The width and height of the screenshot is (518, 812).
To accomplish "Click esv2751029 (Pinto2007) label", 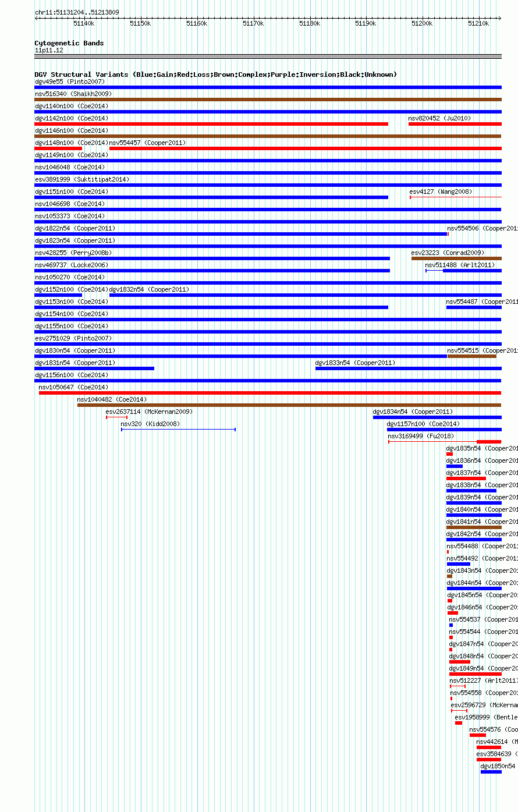I will click(x=73, y=338).
